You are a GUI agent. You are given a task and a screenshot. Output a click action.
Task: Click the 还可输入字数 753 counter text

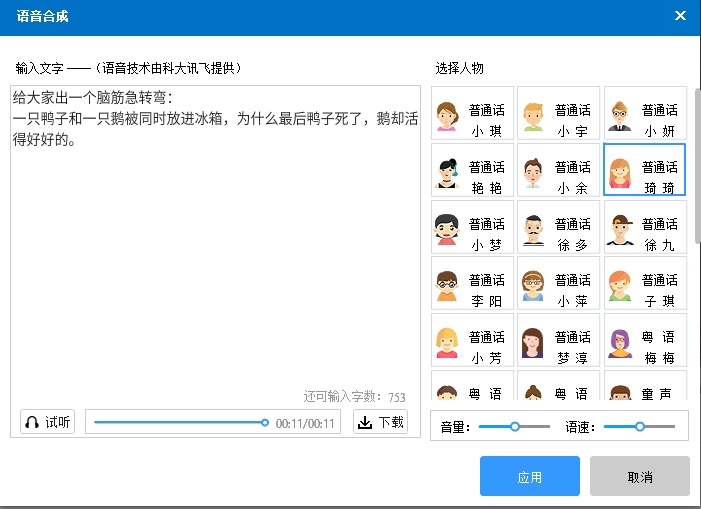pos(354,396)
